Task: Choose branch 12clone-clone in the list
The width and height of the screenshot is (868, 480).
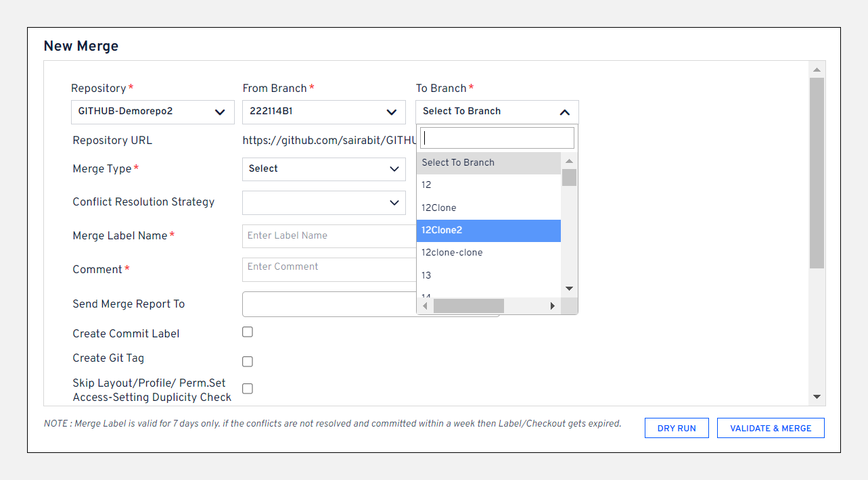Action: click(x=488, y=253)
